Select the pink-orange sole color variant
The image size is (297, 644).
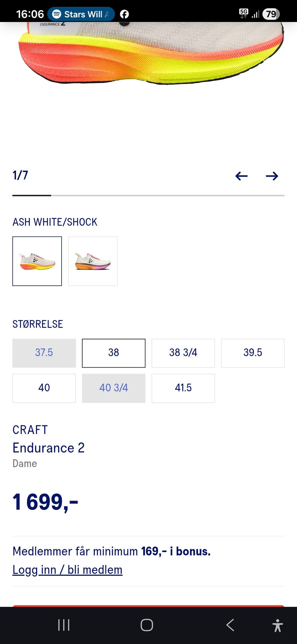93,261
